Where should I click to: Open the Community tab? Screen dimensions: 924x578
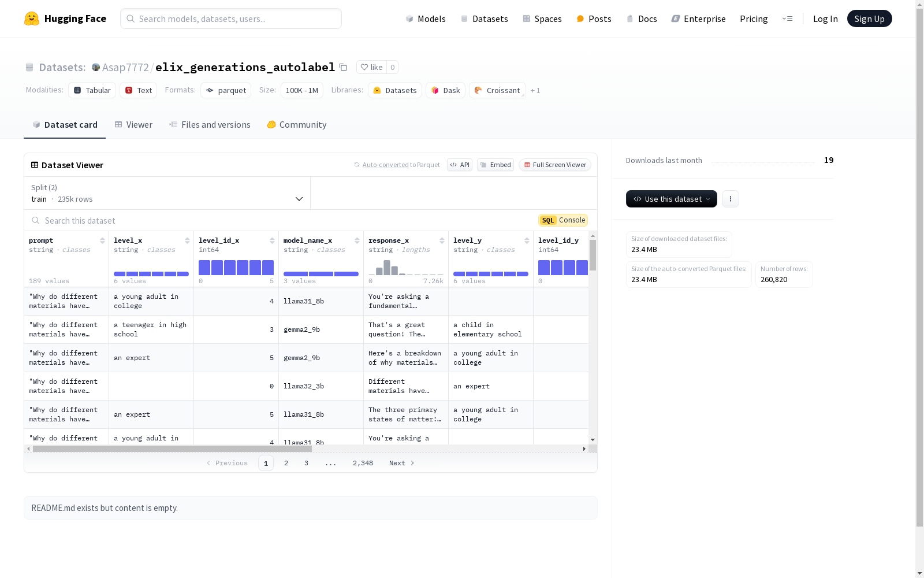[297, 125]
